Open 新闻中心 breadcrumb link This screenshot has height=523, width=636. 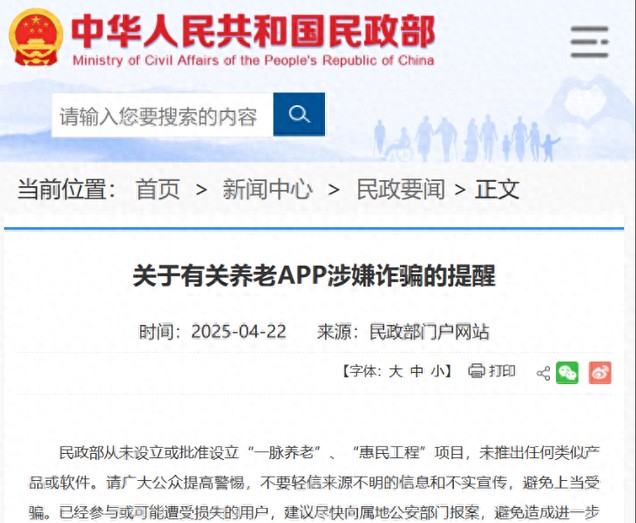267,189
